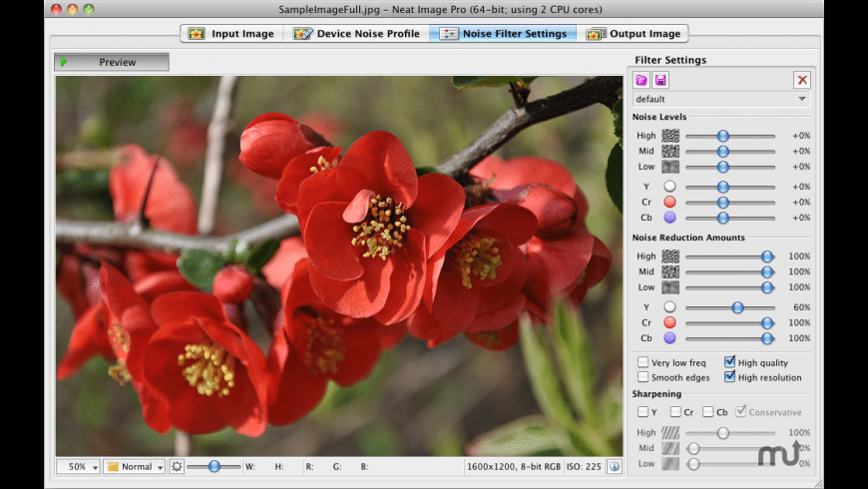Click the flower image in preview area
Screen dimensions: 868x489
(x=339, y=265)
